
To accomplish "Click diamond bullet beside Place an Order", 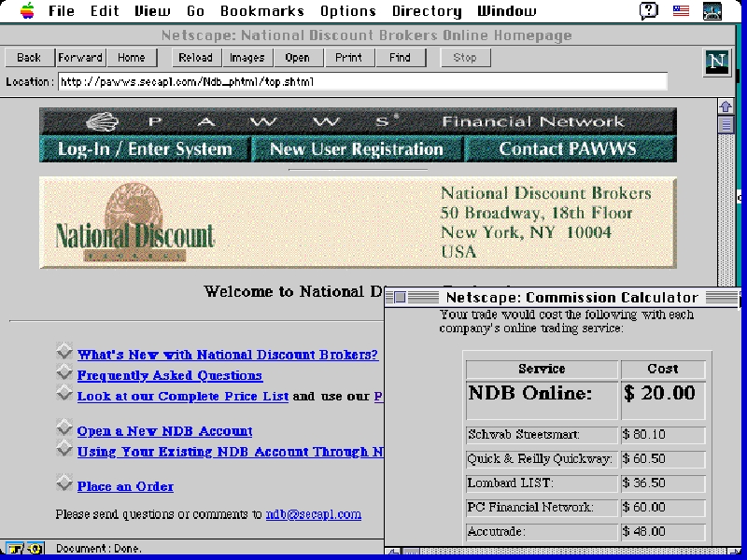I will coord(64,483).
